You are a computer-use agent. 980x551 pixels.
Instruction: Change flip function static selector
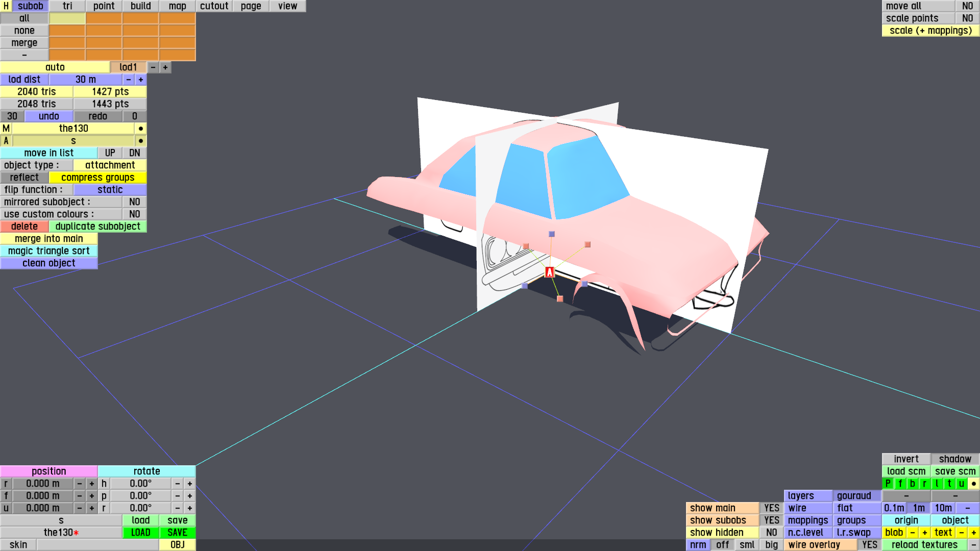[x=110, y=190]
